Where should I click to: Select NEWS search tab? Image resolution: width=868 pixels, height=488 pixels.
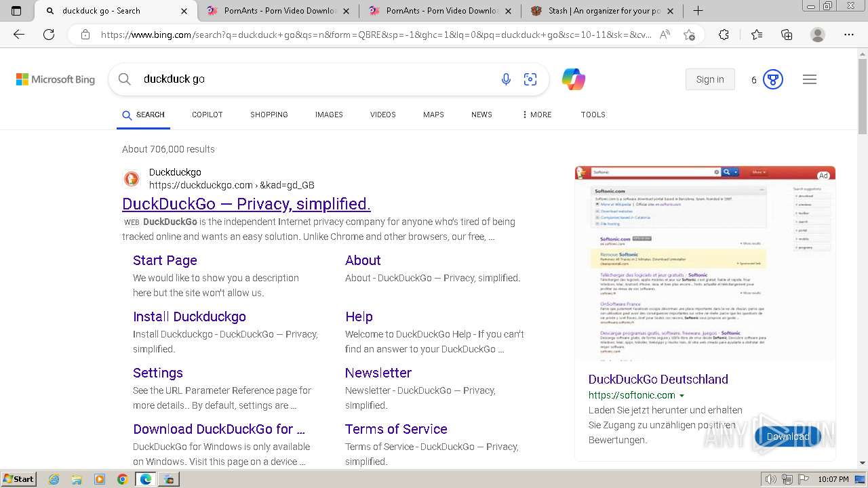click(x=481, y=115)
